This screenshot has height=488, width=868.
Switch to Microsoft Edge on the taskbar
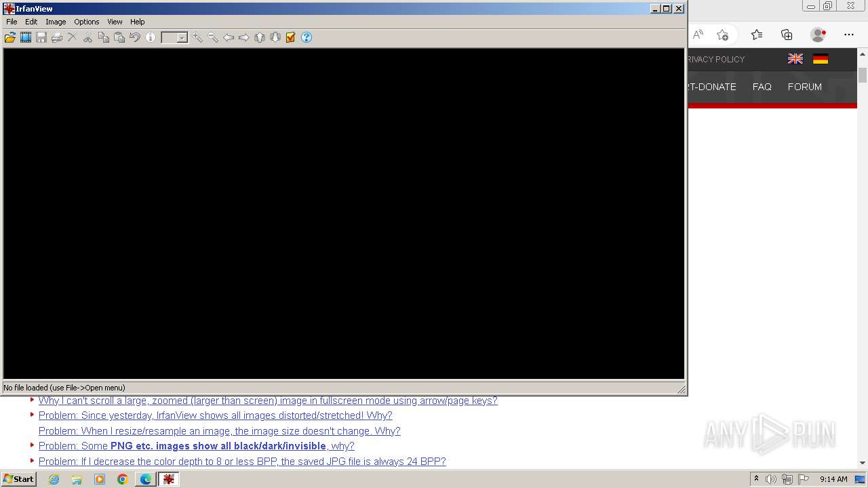146,479
